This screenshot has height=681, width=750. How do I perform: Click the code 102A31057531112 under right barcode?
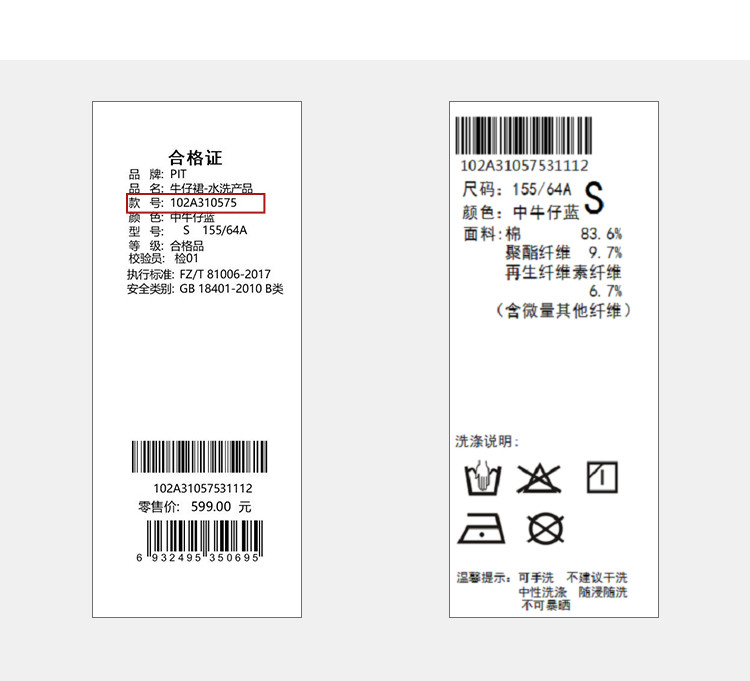click(524, 165)
